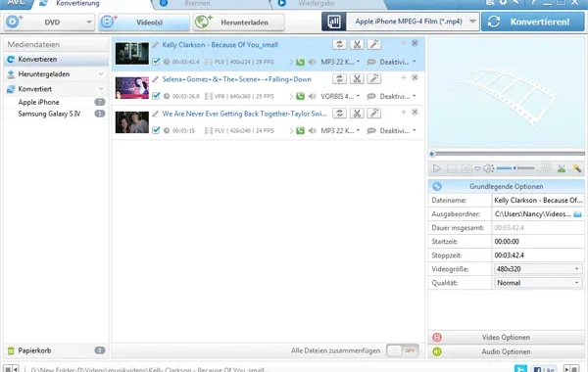Click convert arrows icon on Taylor Swift row
The height and width of the screenshot is (372, 588).
pos(339,114)
